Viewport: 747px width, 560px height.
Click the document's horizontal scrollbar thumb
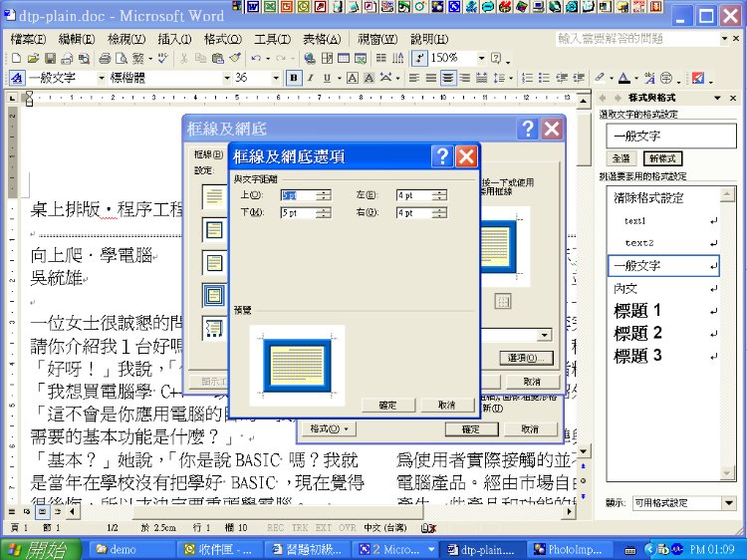[277, 512]
